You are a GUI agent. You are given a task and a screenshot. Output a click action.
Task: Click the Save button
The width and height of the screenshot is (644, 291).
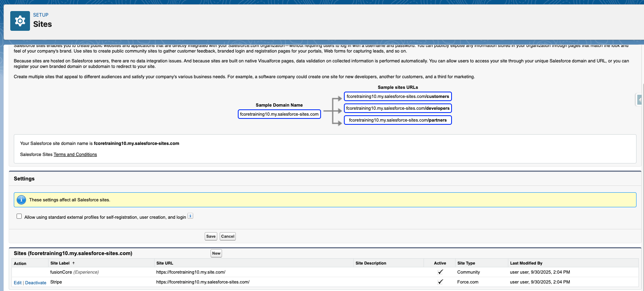click(x=211, y=236)
